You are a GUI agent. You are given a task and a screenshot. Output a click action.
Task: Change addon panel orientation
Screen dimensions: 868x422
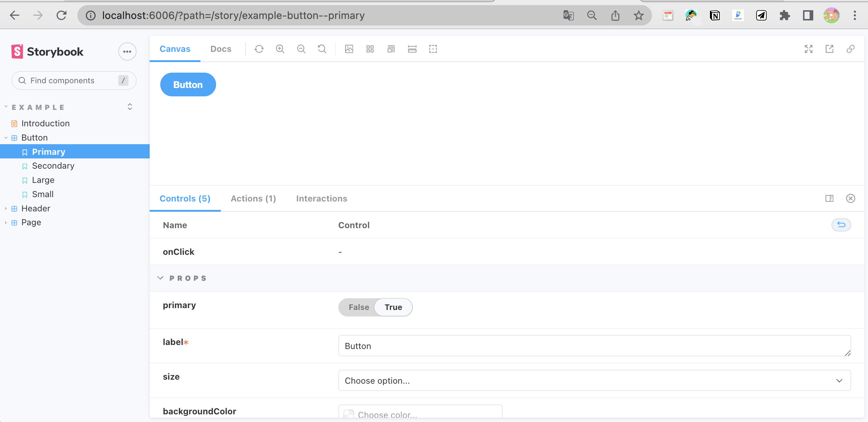pyautogui.click(x=829, y=199)
